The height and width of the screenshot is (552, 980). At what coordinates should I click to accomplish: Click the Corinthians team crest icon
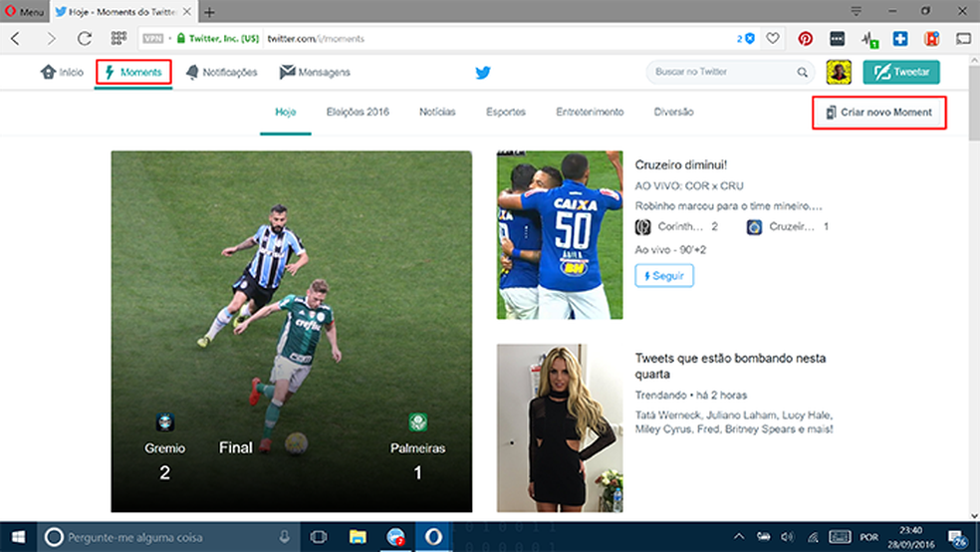click(643, 227)
